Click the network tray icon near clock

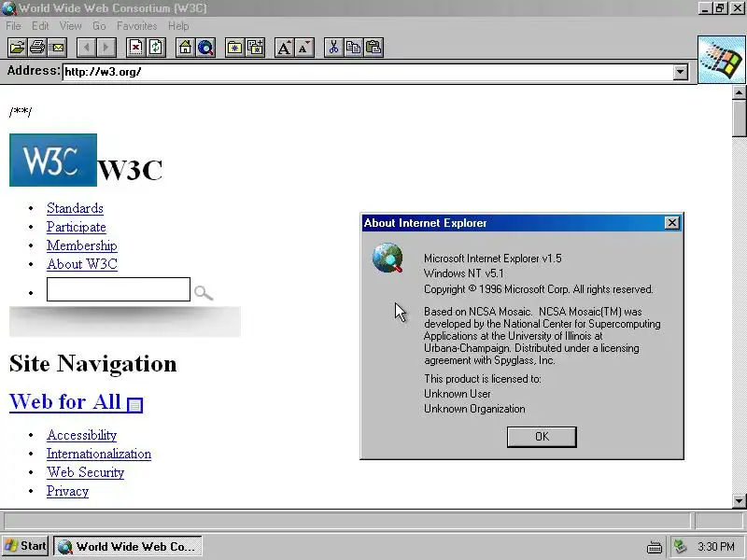pyautogui.click(x=680, y=546)
